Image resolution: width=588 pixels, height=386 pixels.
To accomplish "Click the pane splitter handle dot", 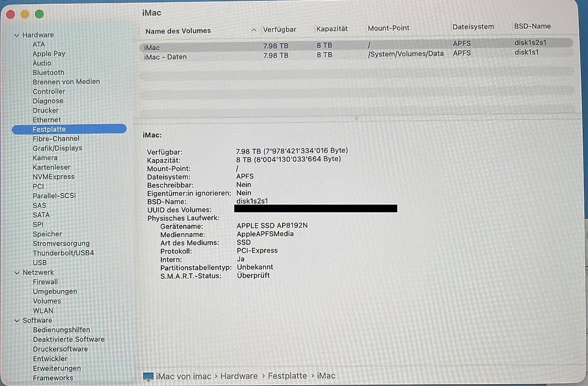I will tap(356, 118).
